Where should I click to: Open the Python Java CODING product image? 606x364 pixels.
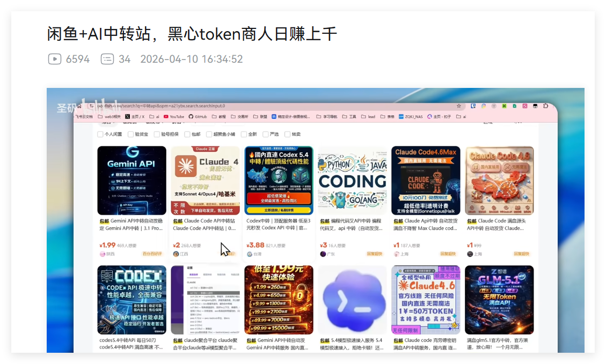pyautogui.click(x=352, y=180)
